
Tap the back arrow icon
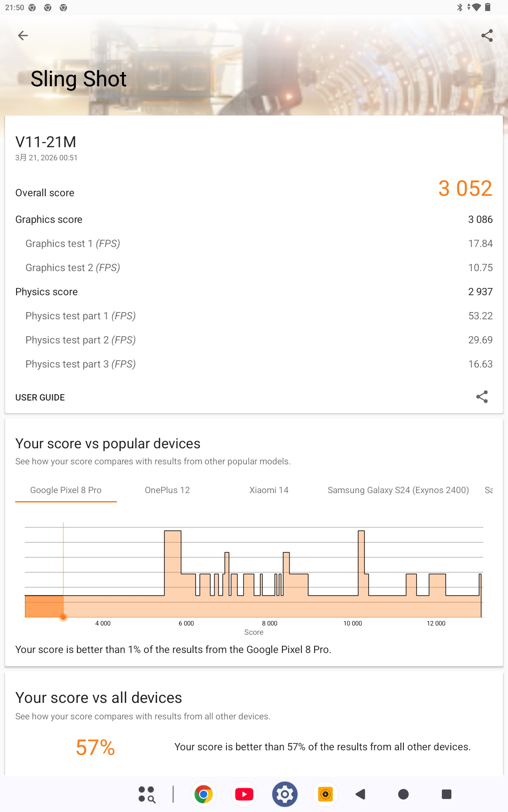click(23, 36)
